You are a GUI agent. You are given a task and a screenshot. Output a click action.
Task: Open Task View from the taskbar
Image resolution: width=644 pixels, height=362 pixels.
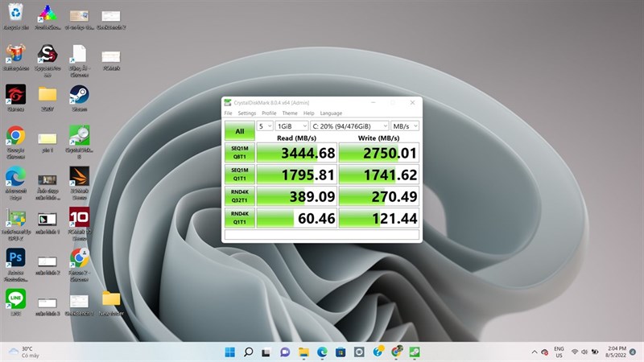tap(266, 352)
